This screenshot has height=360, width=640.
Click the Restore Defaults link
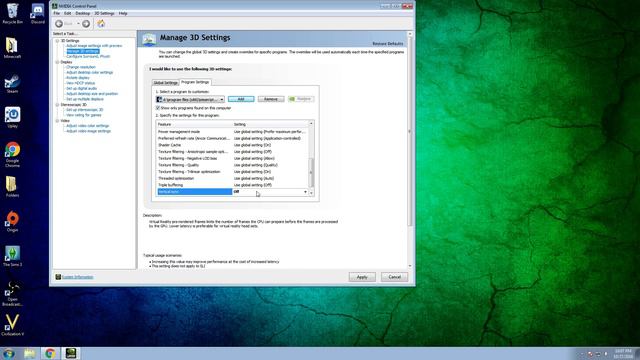point(387,44)
